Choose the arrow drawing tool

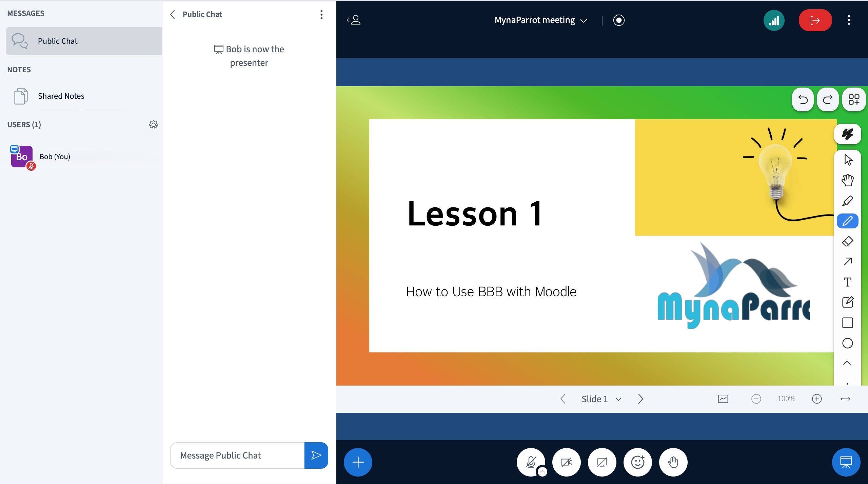[x=847, y=261]
